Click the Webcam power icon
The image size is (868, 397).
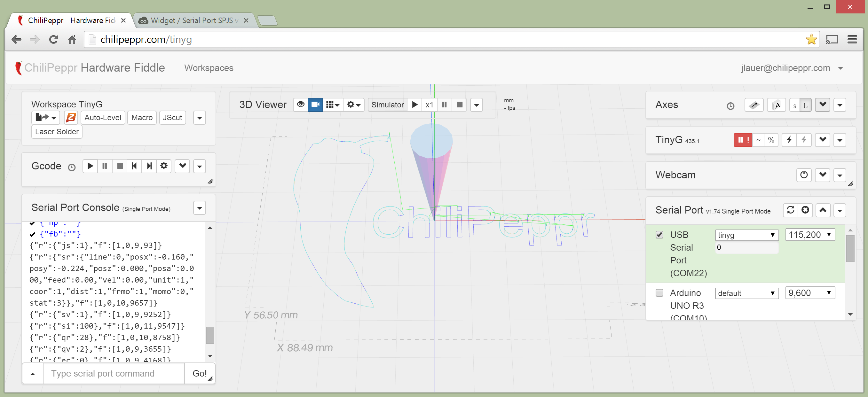pyautogui.click(x=804, y=175)
